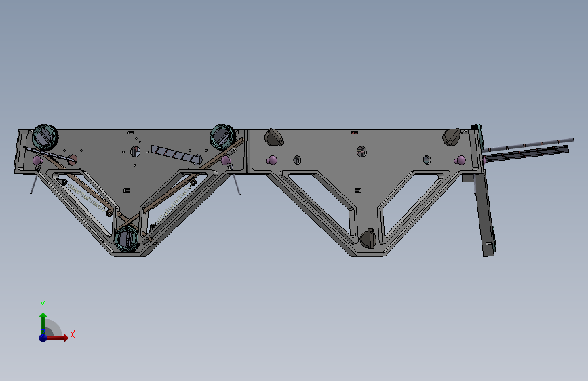This screenshot has height=381, width=588.
Task: Pick the pink ball on the left frame's left side
Action: point(37,161)
